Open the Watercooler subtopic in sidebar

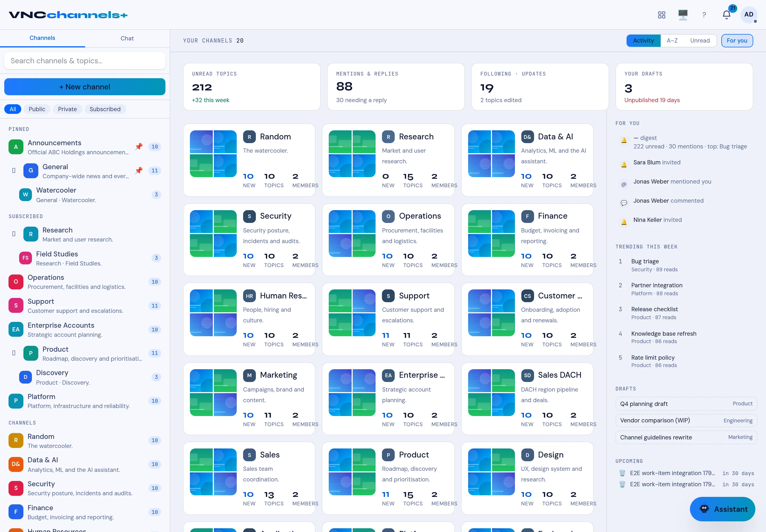[85, 195]
